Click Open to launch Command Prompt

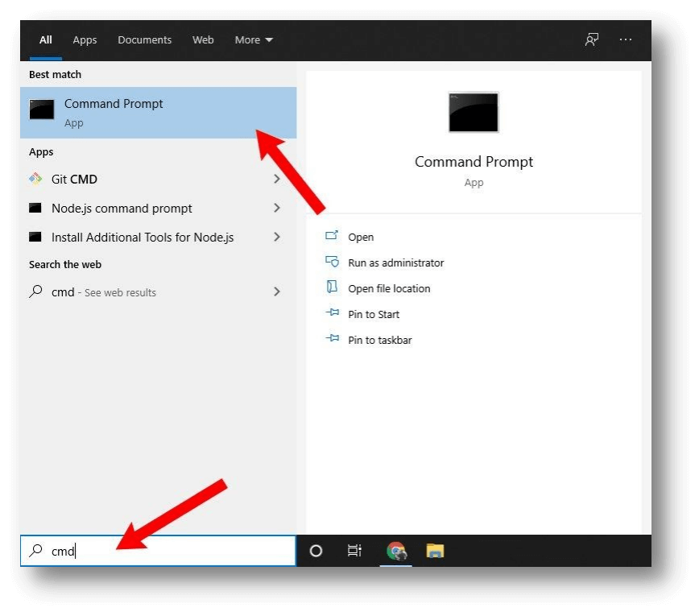coord(361,237)
